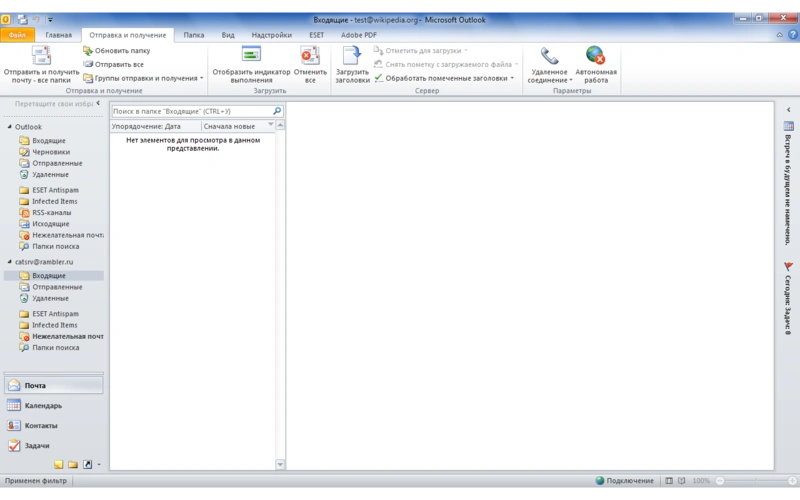This screenshot has height=500, width=800.
Task: Click the Отменить все icon
Action: point(310,55)
